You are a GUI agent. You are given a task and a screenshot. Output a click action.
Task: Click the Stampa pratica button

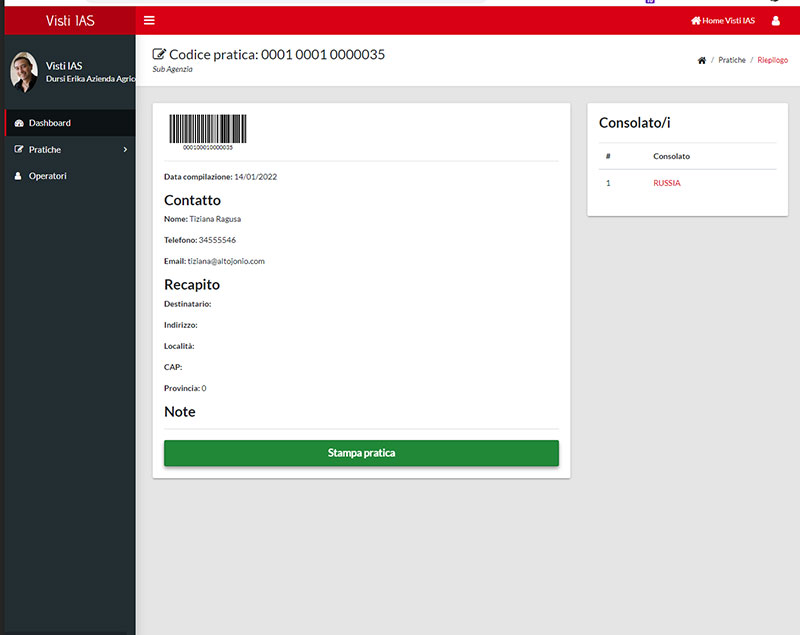[x=361, y=453]
